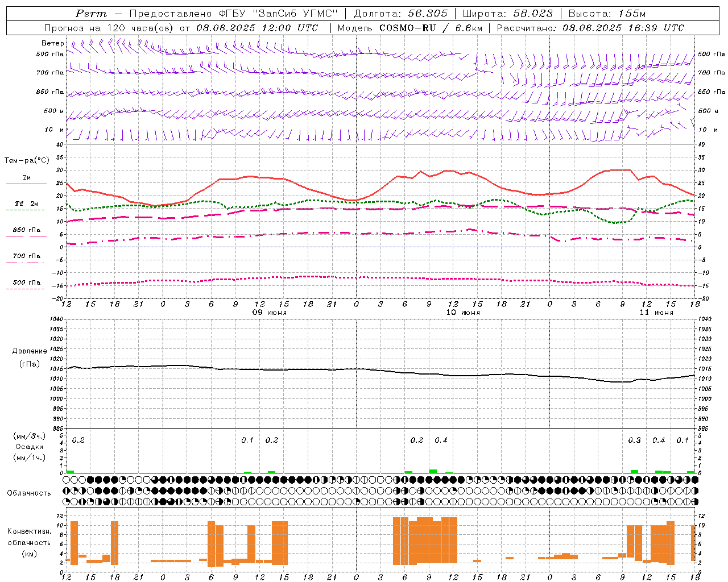The height and width of the screenshot is (582, 728).
Task: Click the "(мм/3ч.)" precipitation unit label
Action: [30, 436]
